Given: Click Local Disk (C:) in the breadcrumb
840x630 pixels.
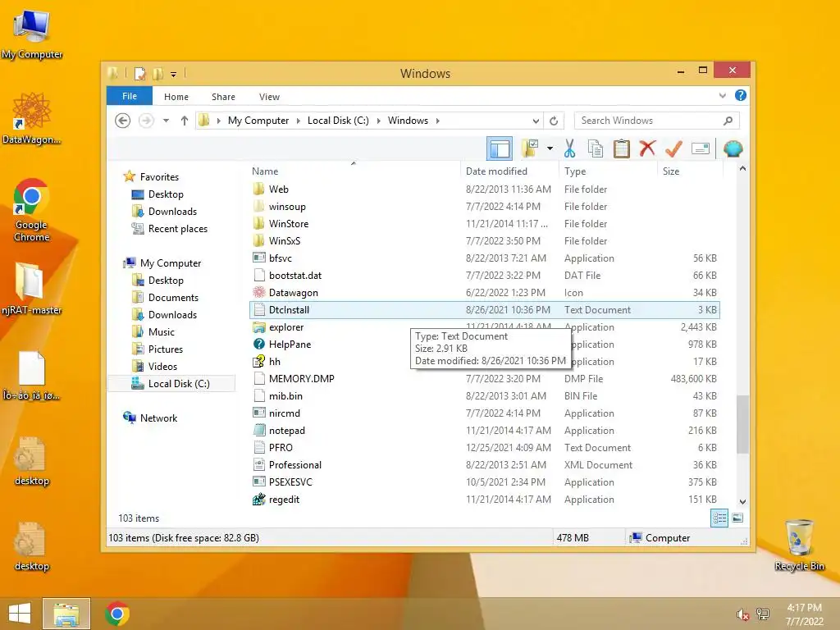Looking at the screenshot, I should tap(338, 121).
